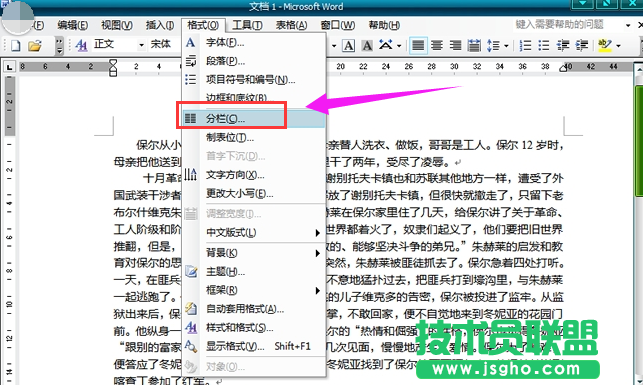Open the 帮助(H) menu
643x385 pixels.
(384, 25)
